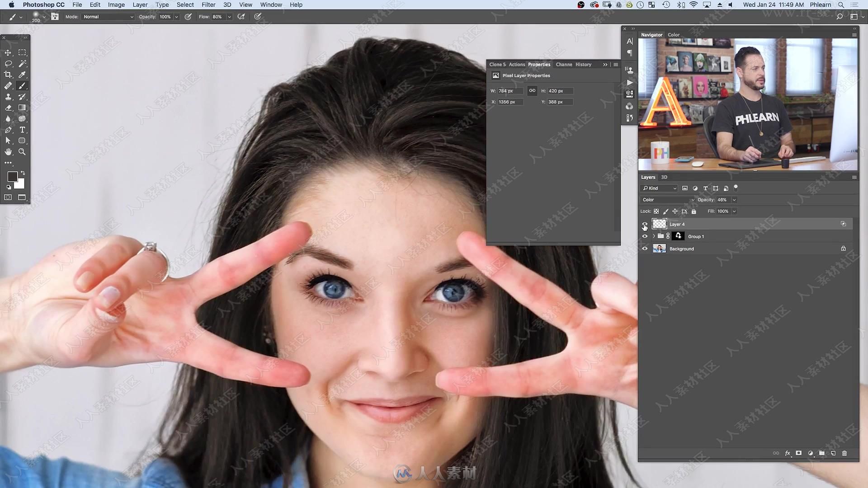The height and width of the screenshot is (488, 868).
Task: Click the Move tool icon
Action: tap(8, 52)
